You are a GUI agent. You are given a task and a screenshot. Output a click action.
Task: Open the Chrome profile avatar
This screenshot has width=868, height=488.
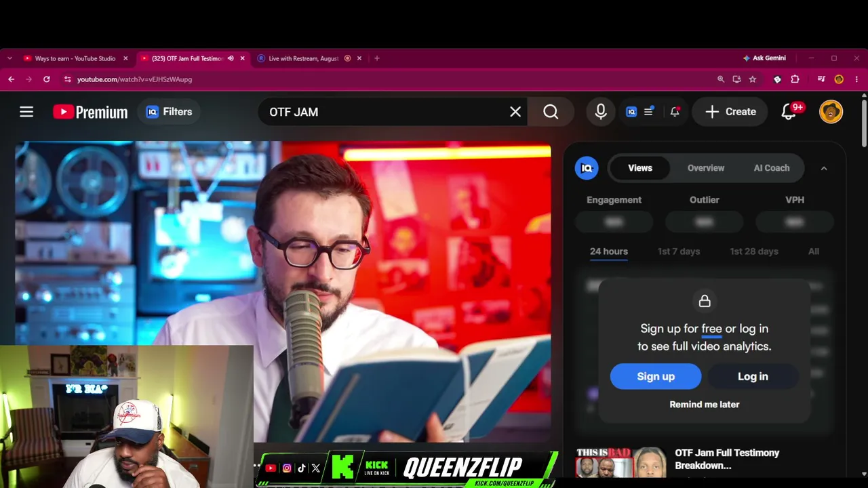point(839,79)
